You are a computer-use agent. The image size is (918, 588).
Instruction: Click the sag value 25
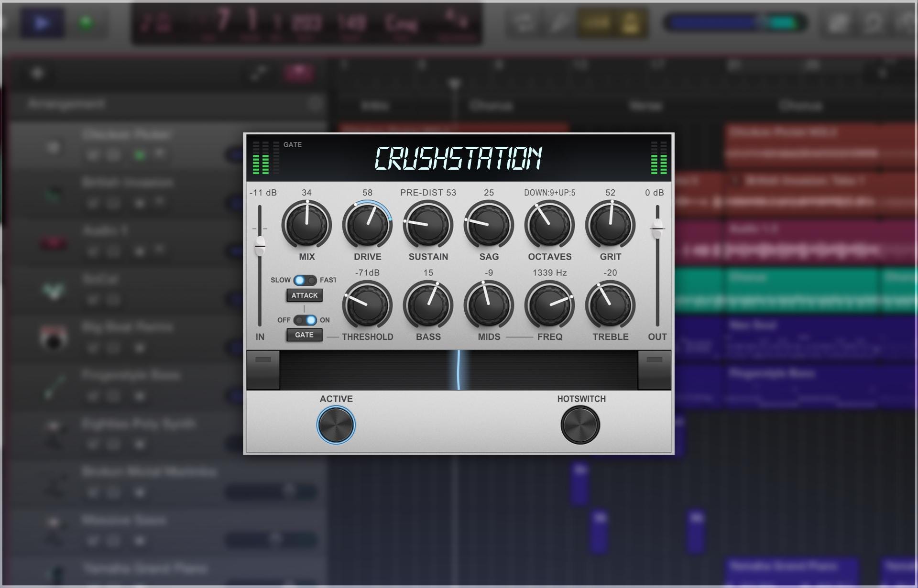coord(489,193)
